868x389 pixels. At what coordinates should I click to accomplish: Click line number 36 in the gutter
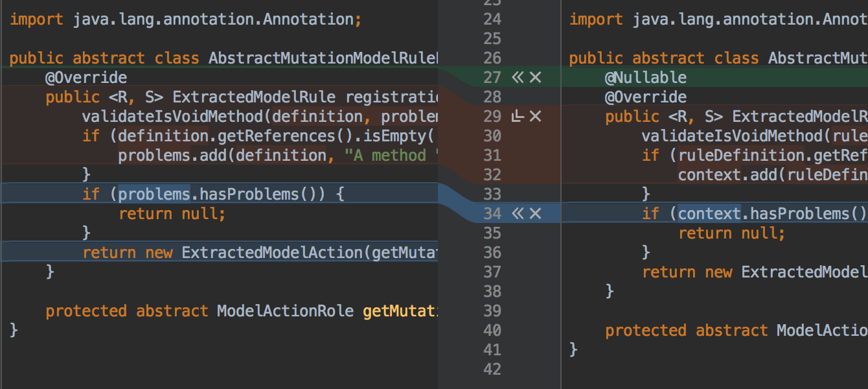click(x=492, y=252)
